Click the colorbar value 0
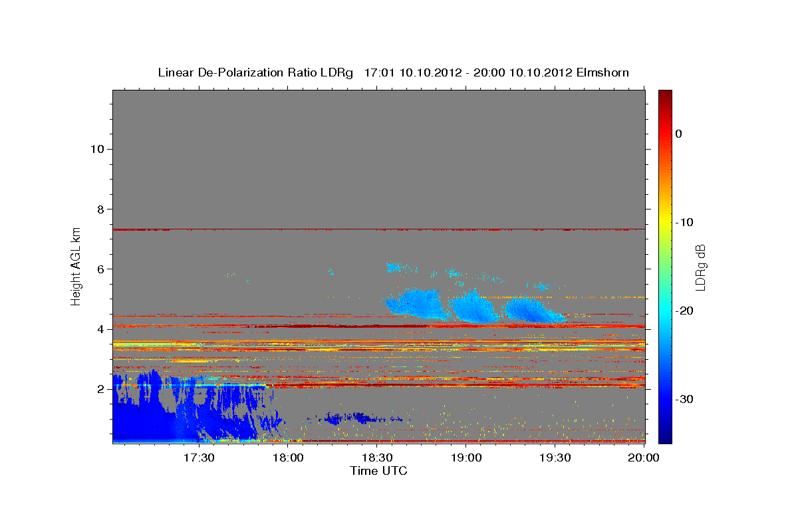The width and height of the screenshot is (798, 532). [x=678, y=134]
